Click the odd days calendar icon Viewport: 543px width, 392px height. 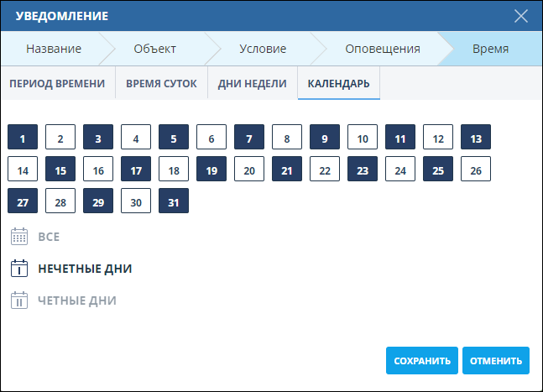(19, 269)
